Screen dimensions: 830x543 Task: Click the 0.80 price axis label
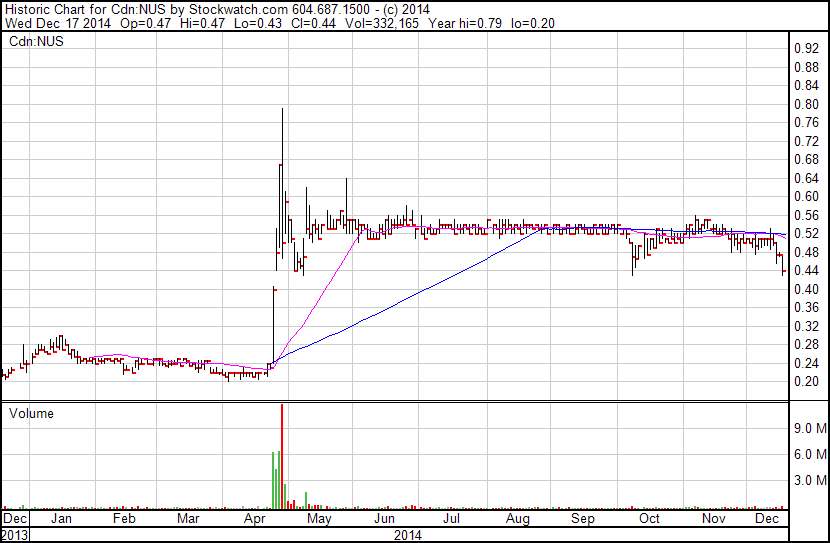coord(805,105)
